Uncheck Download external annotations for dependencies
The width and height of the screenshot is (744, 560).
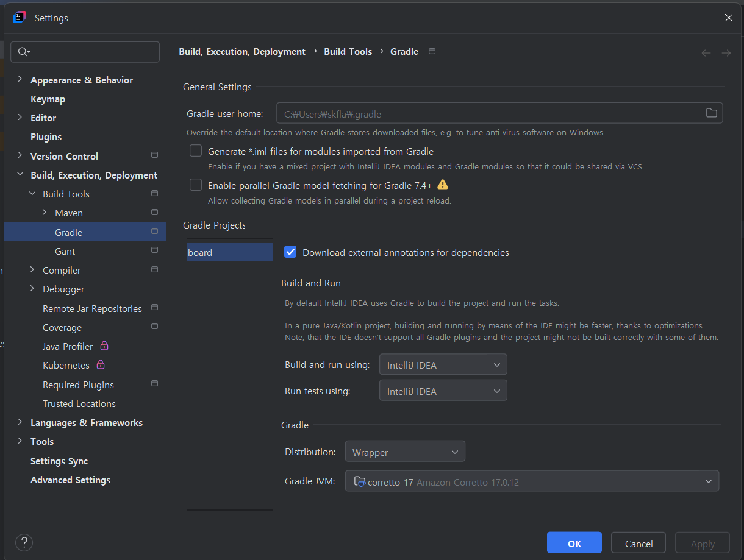click(290, 252)
